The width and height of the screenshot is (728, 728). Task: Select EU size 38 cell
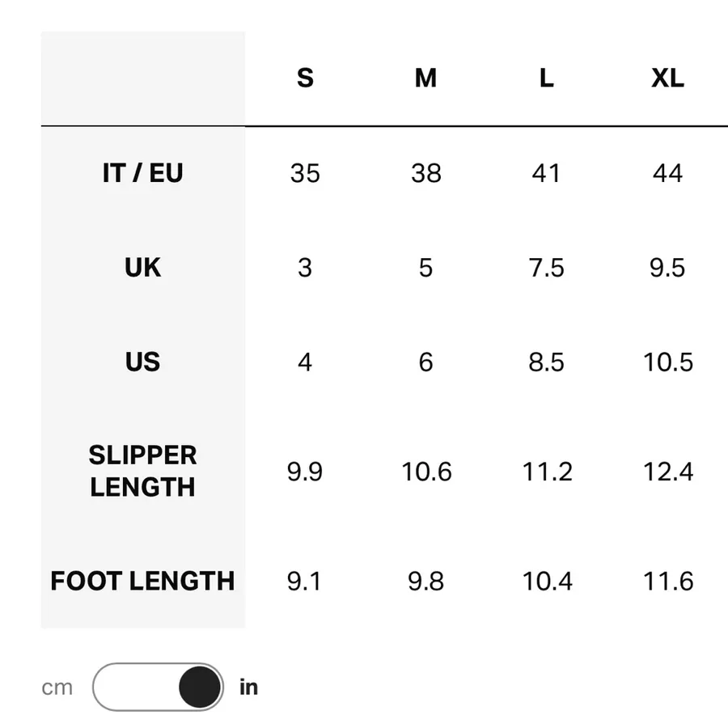click(425, 173)
